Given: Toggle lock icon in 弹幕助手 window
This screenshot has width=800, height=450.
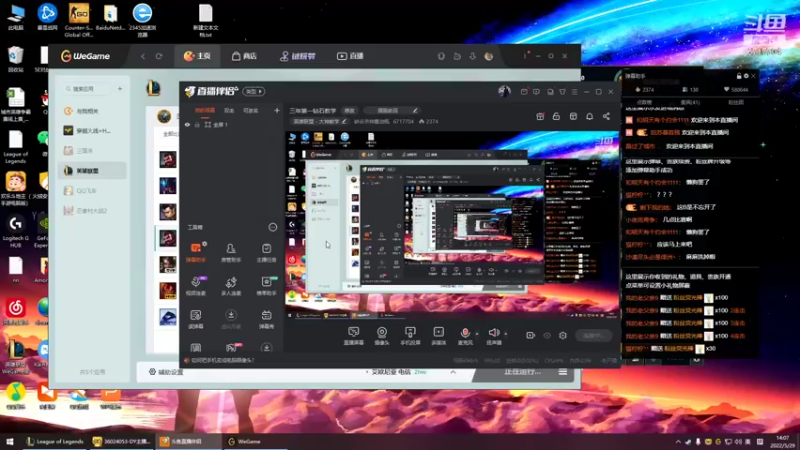Looking at the screenshot, I should pyautogui.click(x=739, y=76).
